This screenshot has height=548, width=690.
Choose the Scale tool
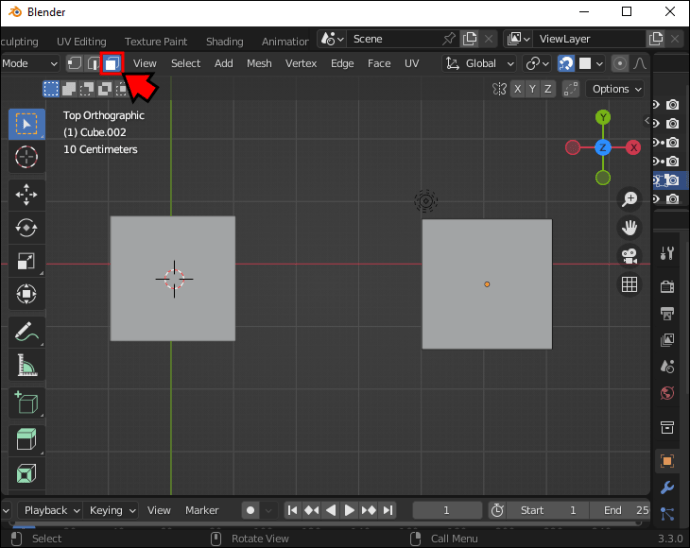coord(26,261)
